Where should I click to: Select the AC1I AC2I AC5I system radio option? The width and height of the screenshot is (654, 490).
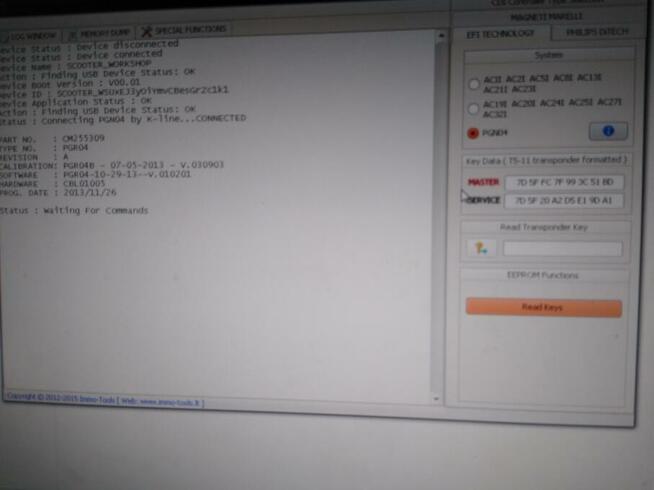pos(474,84)
